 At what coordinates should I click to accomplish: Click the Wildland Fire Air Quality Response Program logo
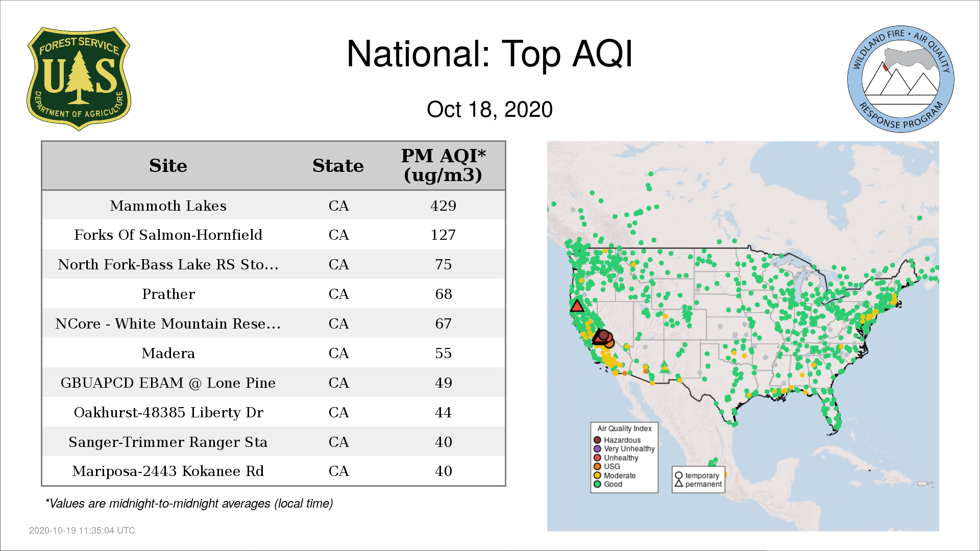click(900, 79)
